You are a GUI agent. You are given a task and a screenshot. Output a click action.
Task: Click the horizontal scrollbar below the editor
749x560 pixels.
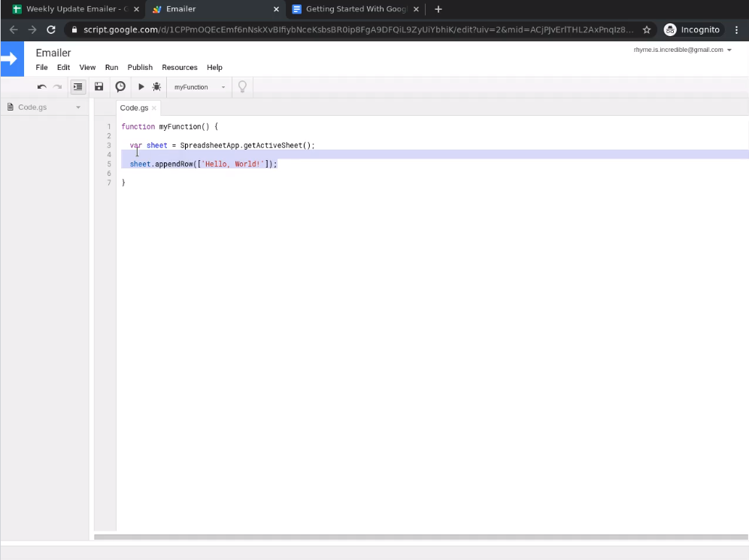(421, 537)
